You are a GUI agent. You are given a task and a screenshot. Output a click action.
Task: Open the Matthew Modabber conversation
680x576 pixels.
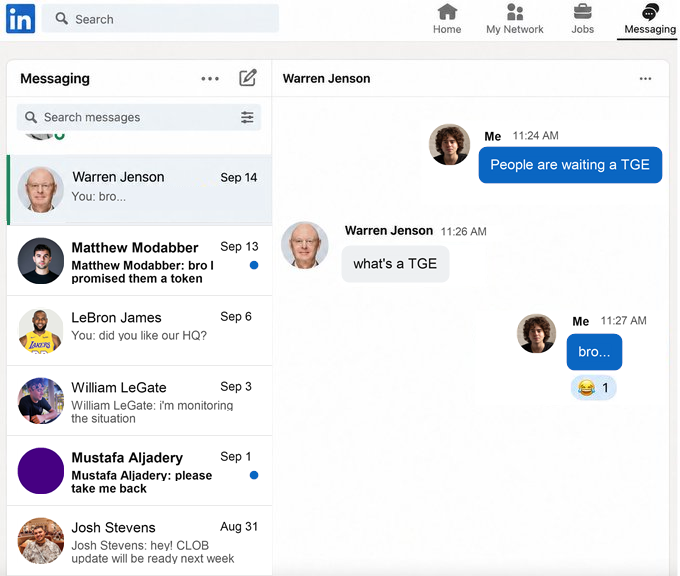click(x=140, y=261)
